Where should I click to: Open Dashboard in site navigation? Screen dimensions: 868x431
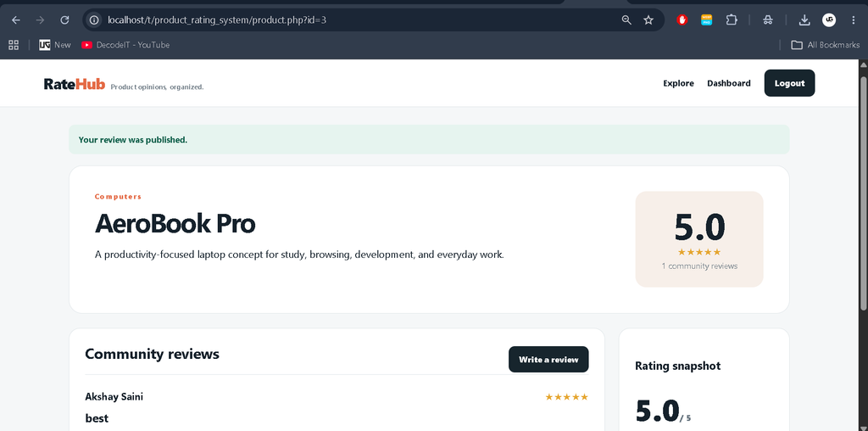(728, 83)
